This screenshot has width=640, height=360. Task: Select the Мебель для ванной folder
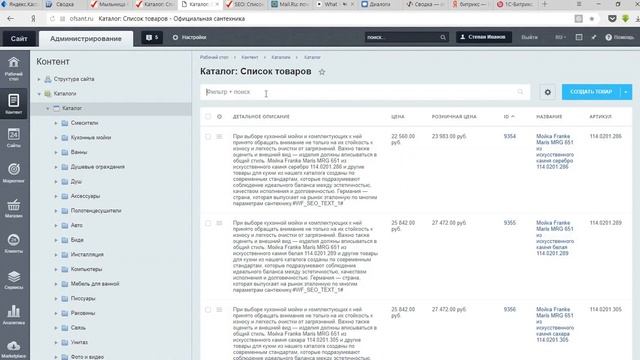point(95,284)
